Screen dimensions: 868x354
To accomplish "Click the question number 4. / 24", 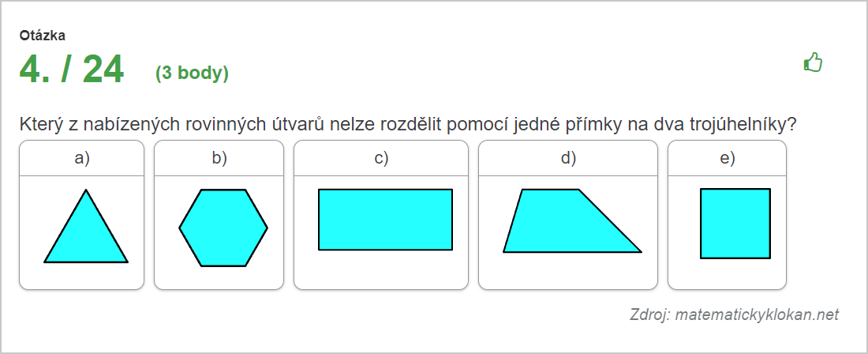I will pos(71,70).
